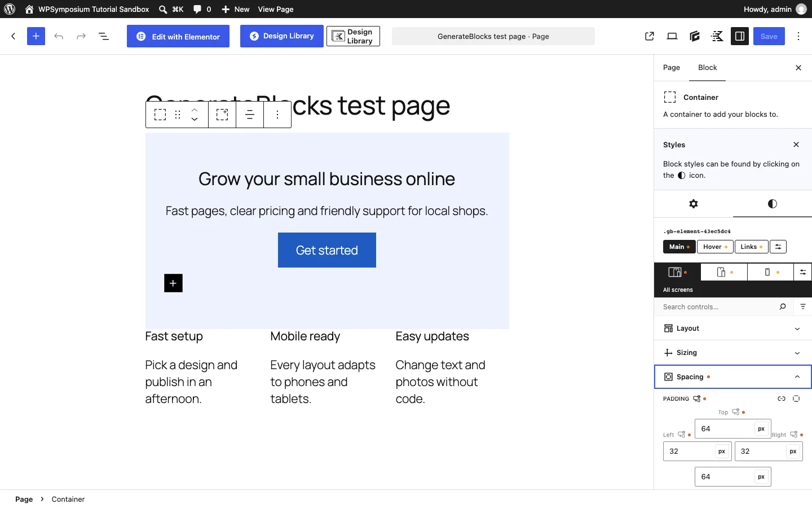
Task: Open the GenerateBlocks global styles icon
Action: point(695,36)
